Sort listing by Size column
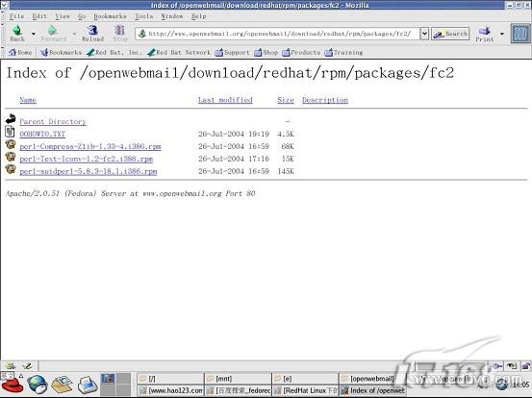Screen dimensions: 532x398 [286, 100]
